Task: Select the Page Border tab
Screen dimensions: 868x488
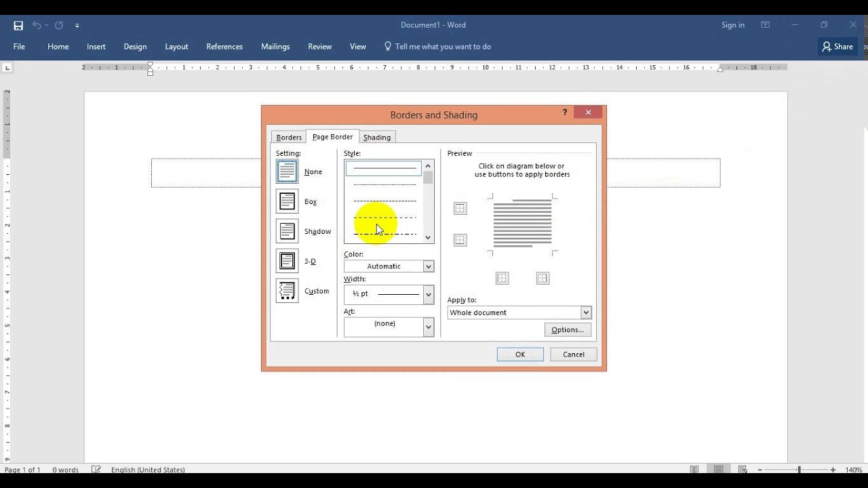Action: pos(332,137)
